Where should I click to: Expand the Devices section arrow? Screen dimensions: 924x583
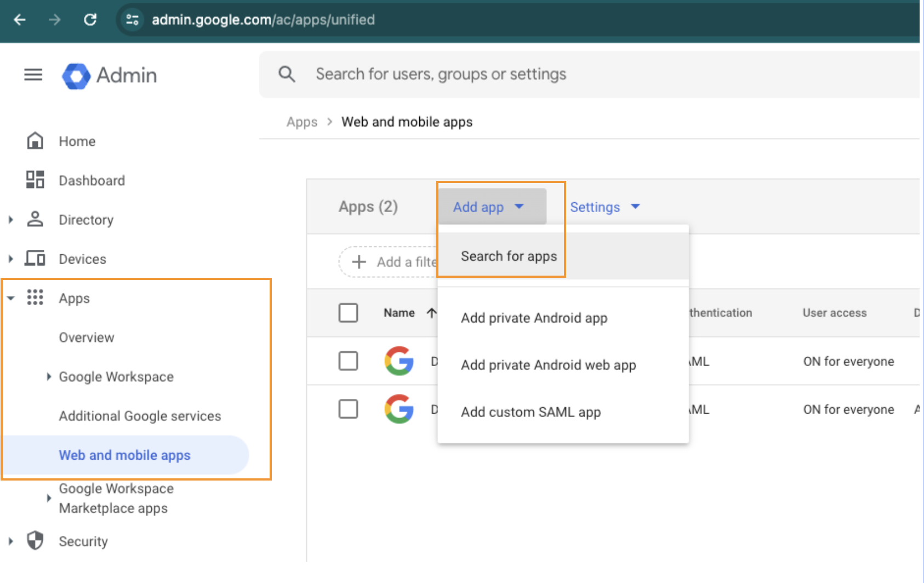pyautogui.click(x=10, y=259)
